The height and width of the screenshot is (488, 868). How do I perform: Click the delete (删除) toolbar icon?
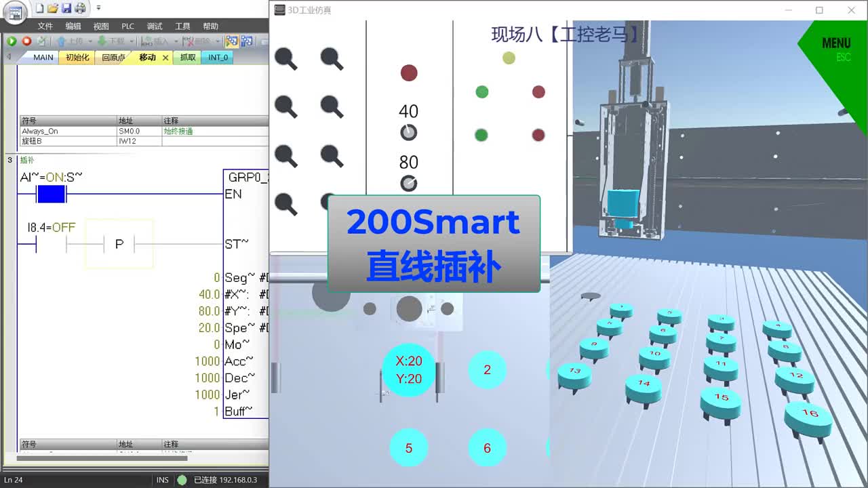197,41
